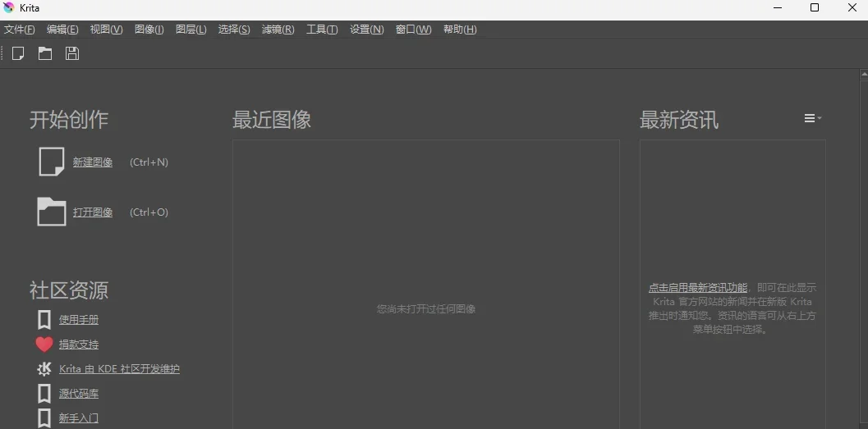Click the large new image page icon
868x429 pixels.
[52, 162]
